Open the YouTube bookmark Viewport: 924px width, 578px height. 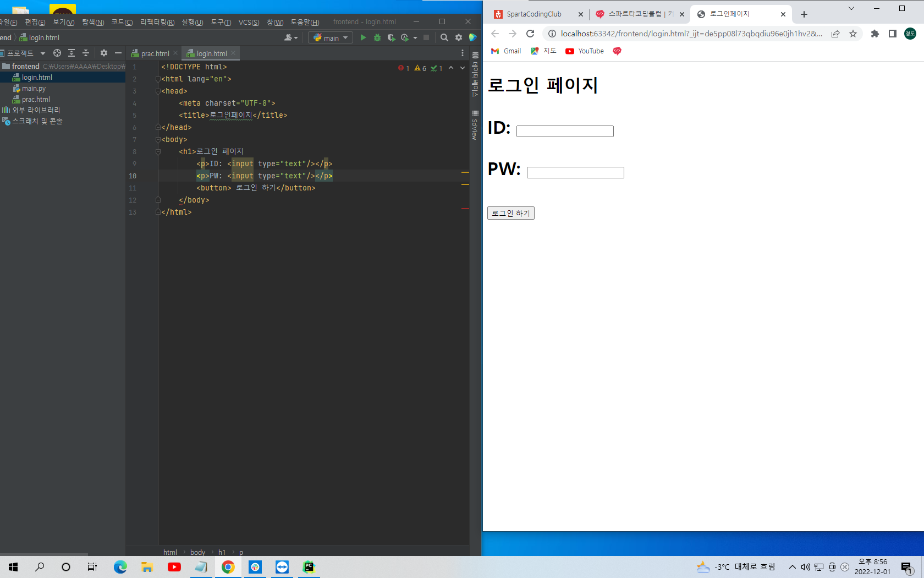click(585, 51)
